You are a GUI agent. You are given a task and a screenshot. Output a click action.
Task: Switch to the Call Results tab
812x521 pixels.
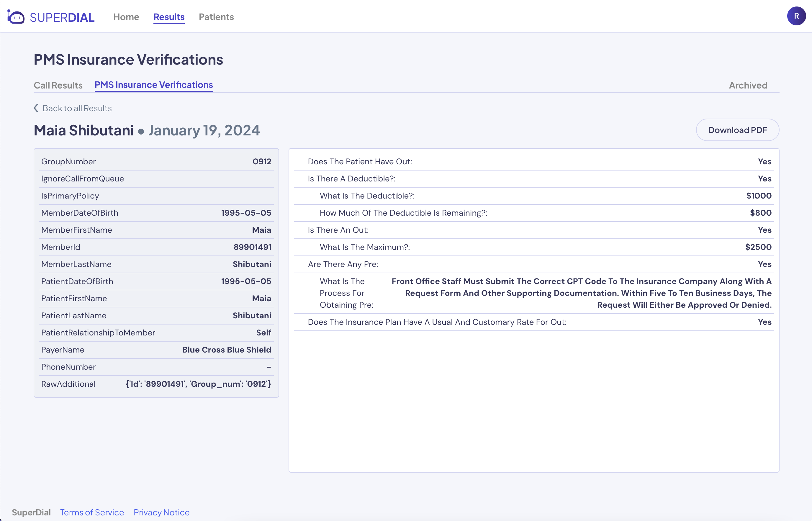(58, 85)
